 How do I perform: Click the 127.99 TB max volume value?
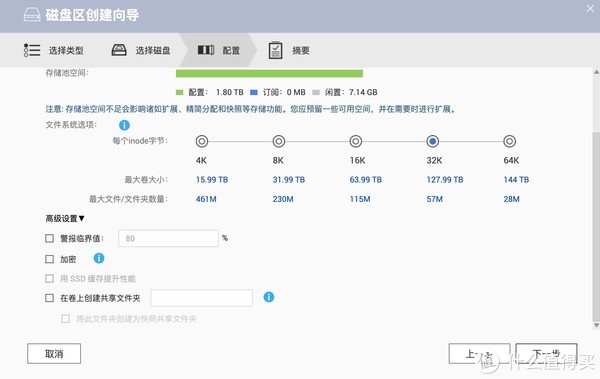click(445, 180)
